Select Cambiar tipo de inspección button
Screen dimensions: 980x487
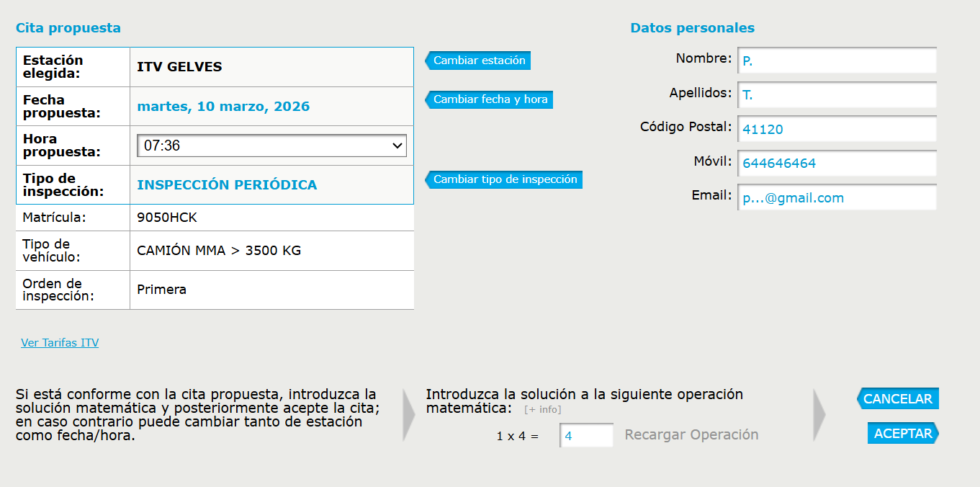(505, 179)
